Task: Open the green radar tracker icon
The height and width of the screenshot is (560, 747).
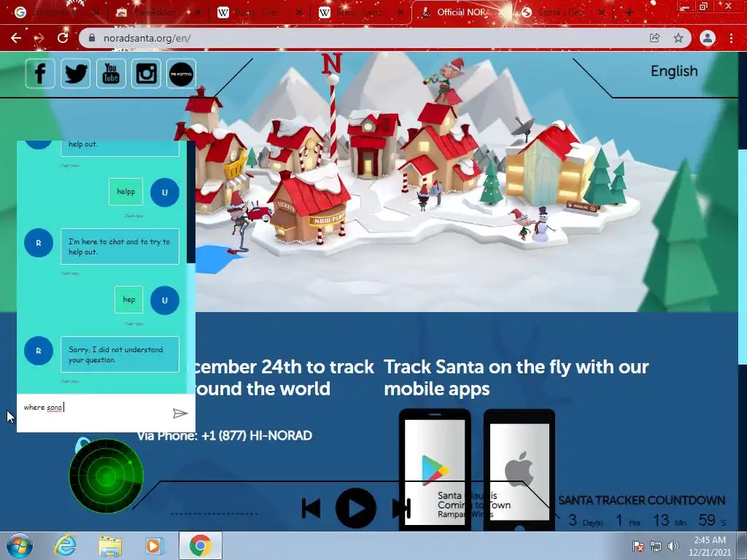Action: [x=106, y=475]
